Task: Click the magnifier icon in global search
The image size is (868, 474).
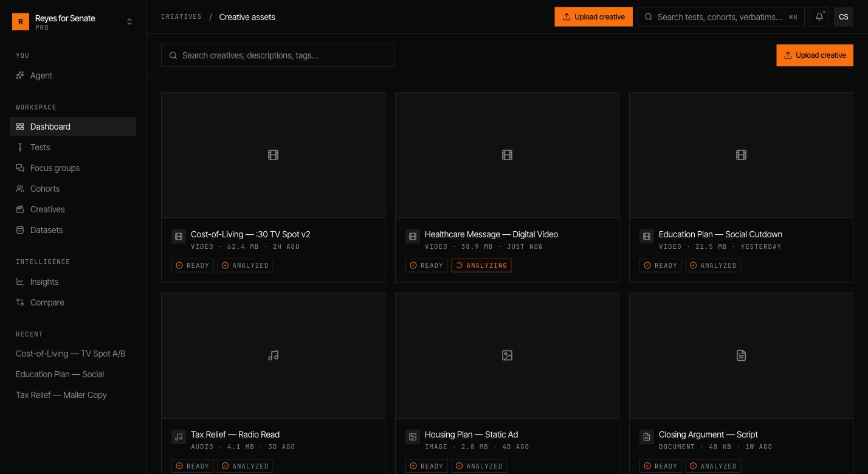Action: coord(649,17)
